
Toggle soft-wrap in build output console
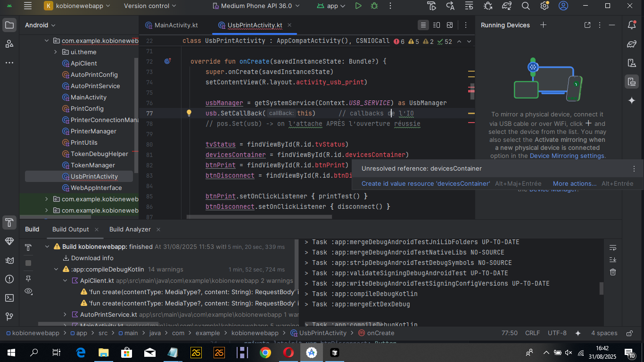tap(613, 247)
